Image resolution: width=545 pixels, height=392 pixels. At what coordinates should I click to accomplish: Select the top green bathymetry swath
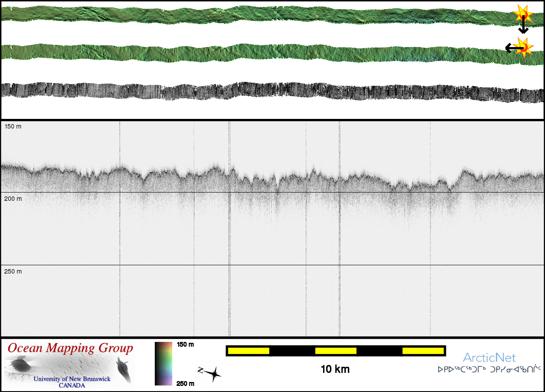(x=262, y=14)
